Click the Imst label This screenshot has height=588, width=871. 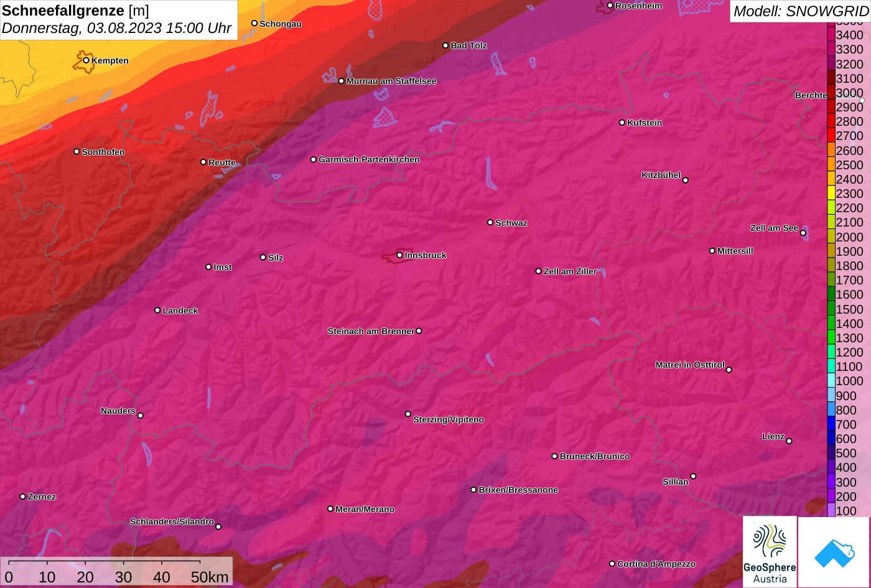click(223, 267)
